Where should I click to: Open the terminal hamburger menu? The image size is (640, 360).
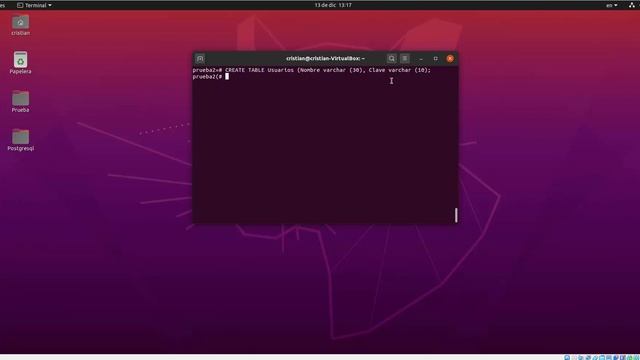[x=404, y=58]
